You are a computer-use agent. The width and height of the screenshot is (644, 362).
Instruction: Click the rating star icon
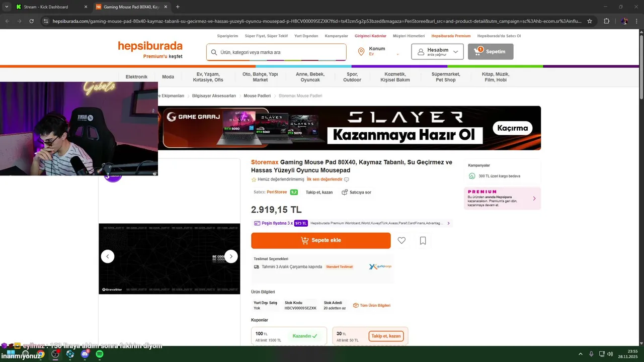[254, 179]
